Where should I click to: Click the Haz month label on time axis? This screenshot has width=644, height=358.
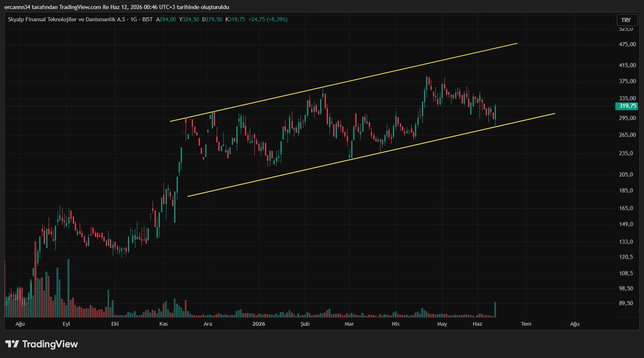click(477, 324)
